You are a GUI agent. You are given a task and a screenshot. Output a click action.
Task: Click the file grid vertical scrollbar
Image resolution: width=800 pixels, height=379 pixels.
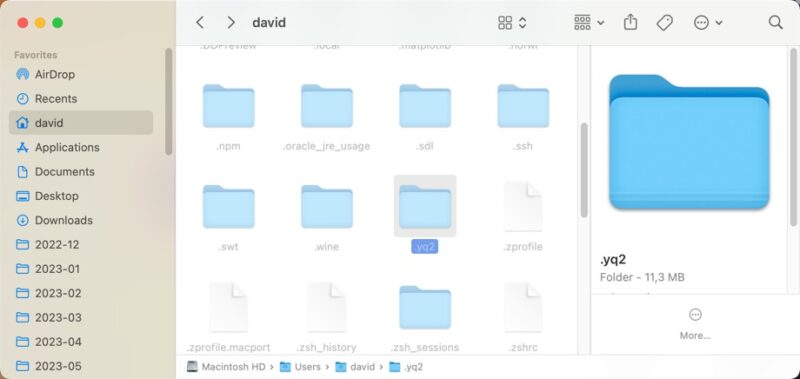click(584, 170)
